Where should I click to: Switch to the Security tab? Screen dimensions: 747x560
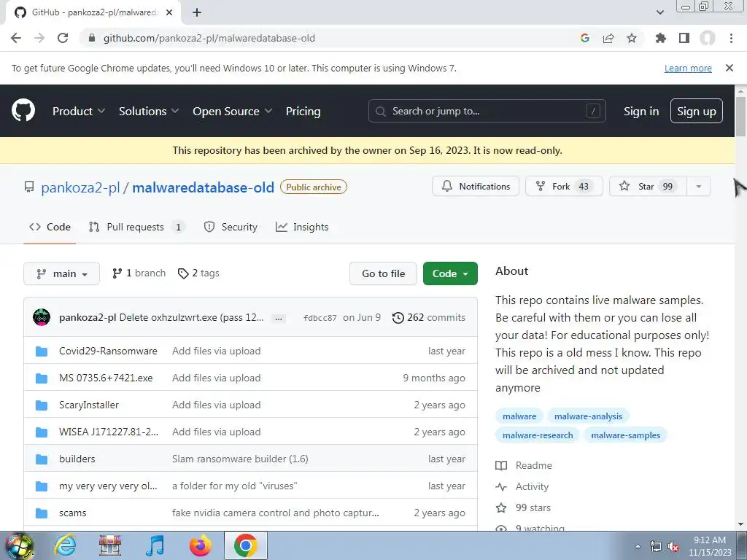tap(231, 227)
